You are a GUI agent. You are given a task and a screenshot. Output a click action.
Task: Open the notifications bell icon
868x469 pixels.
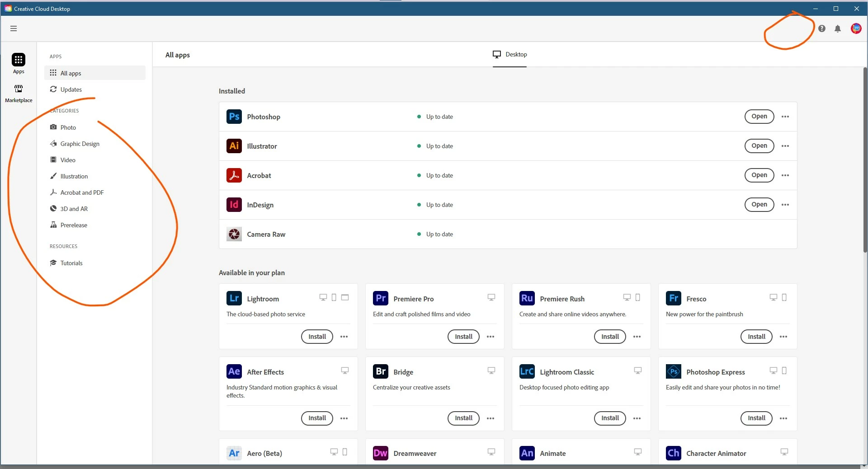click(x=838, y=28)
